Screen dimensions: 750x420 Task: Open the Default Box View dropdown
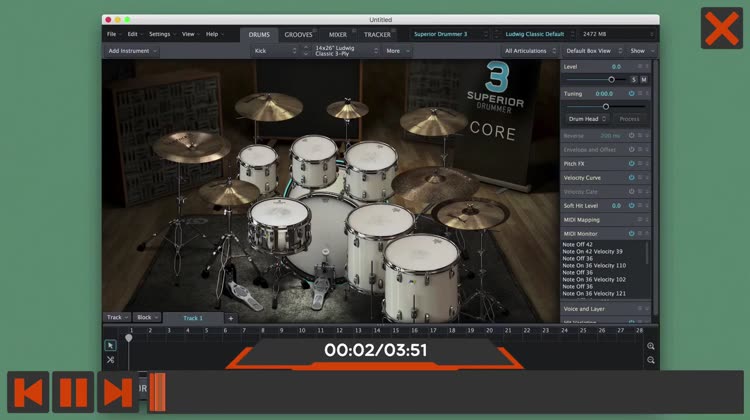594,51
